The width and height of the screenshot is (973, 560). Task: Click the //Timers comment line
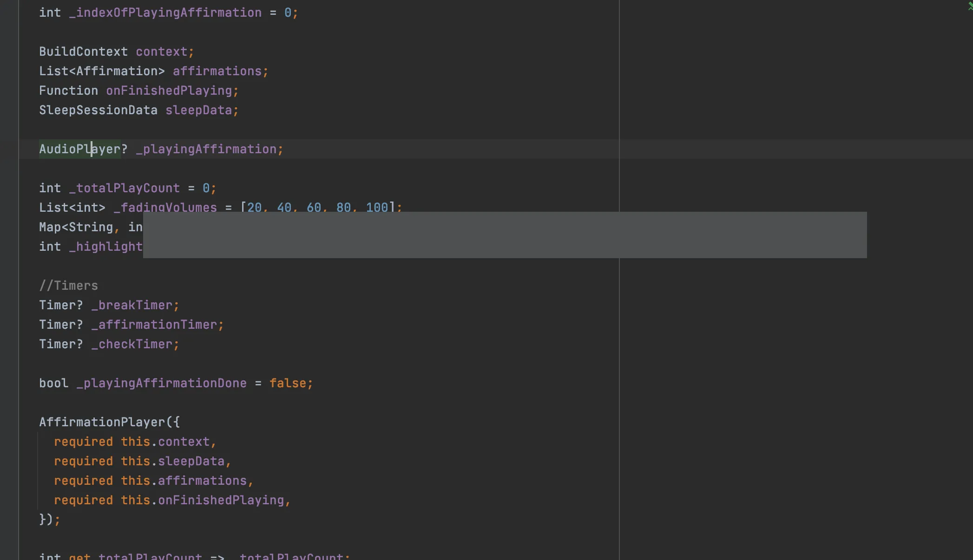coord(69,286)
